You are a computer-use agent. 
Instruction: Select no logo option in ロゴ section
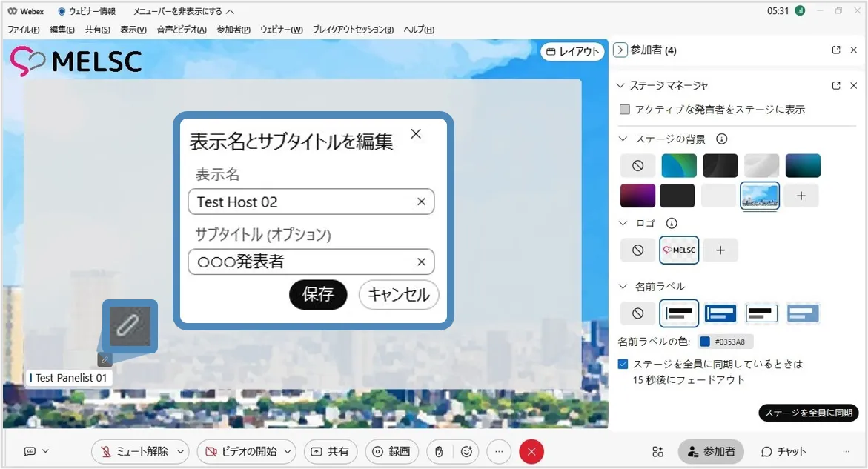(637, 250)
